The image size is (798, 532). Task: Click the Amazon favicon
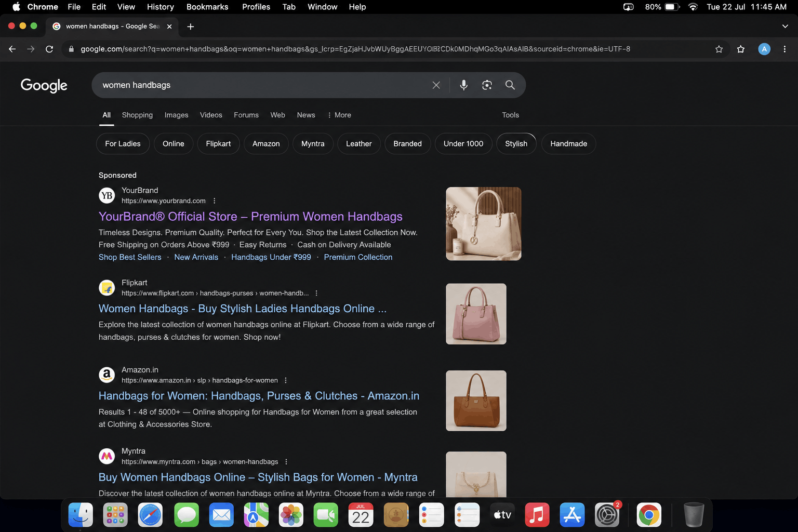point(107,375)
